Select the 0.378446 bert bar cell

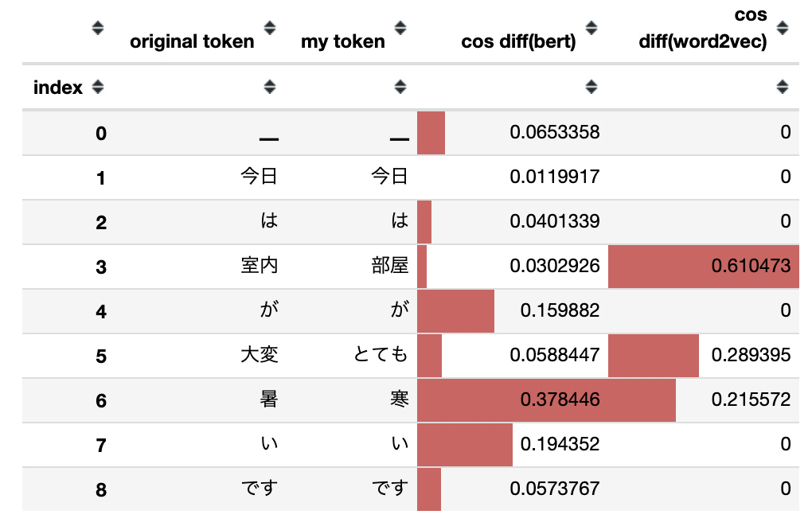(513, 399)
